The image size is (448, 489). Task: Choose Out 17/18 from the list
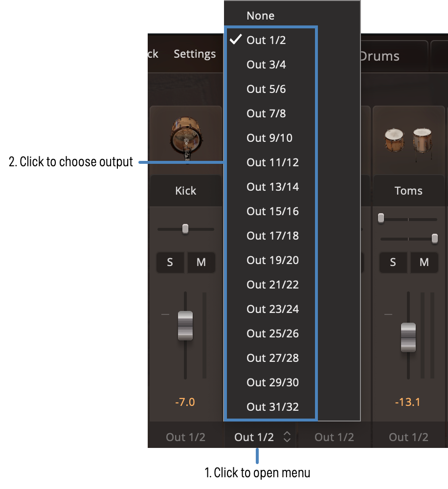pyautogui.click(x=272, y=236)
